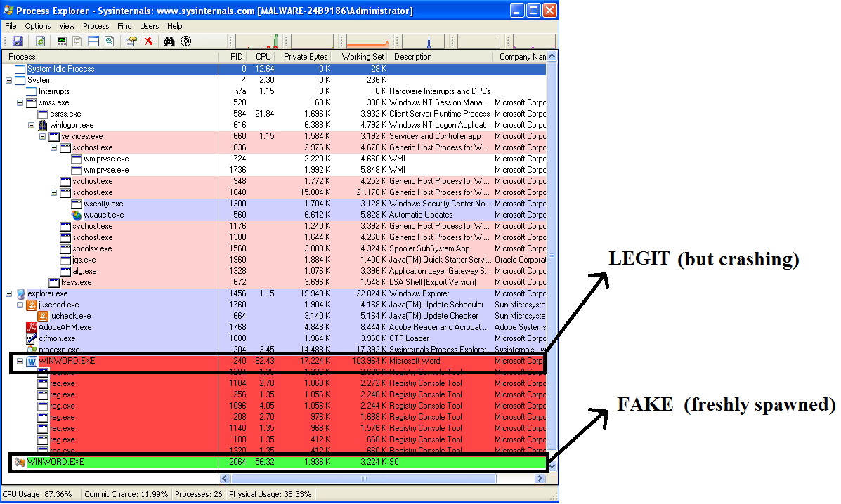
Task: Click the horizontal scrollbar left arrow
Action: coord(225,478)
